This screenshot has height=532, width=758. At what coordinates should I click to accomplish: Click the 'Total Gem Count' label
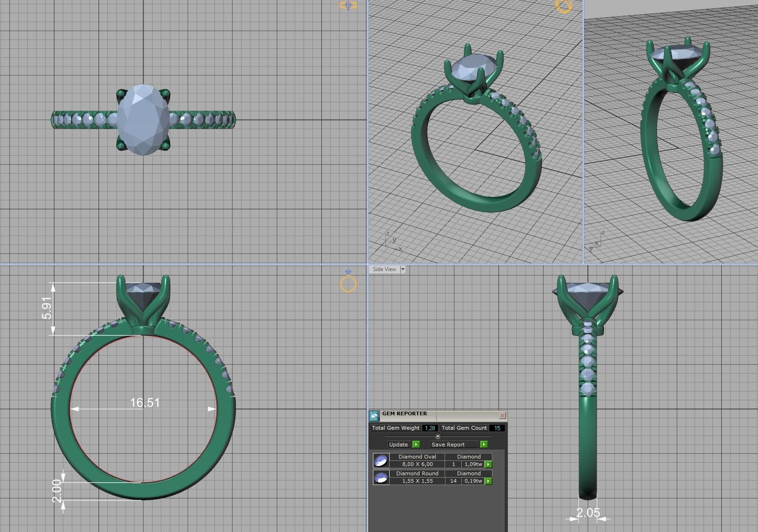(x=464, y=428)
